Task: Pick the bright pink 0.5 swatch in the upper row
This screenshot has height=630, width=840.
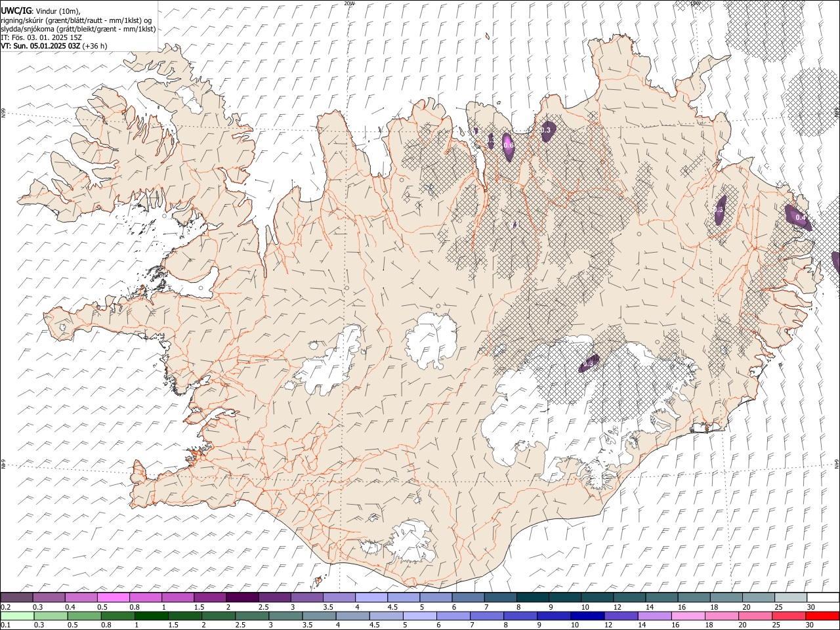Action: 114,597
